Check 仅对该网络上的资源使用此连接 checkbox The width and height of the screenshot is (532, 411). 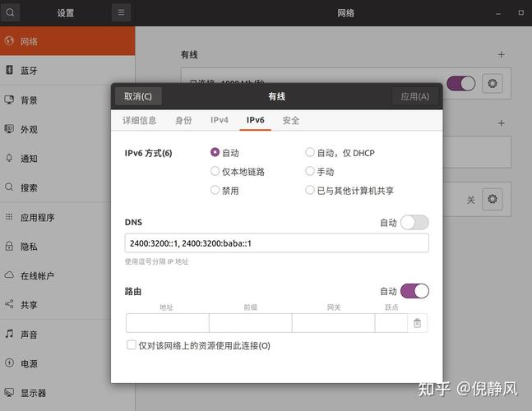pyautogui.click(x=132, y=345)
